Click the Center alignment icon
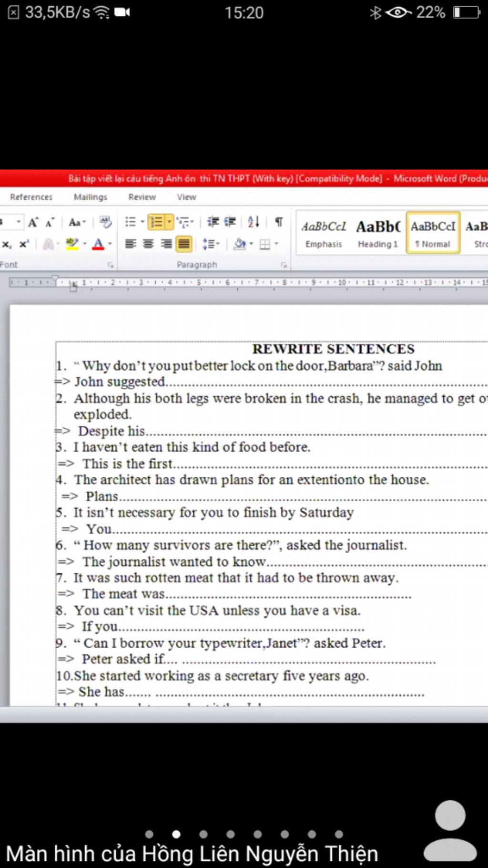This screenshot has height=868, width=488. click(x=148, y=244)
